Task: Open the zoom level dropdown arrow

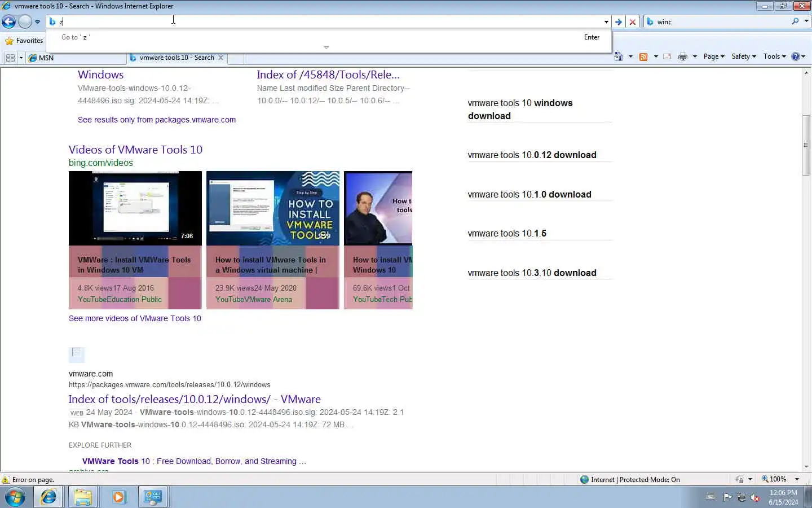Action: [797, 479]
